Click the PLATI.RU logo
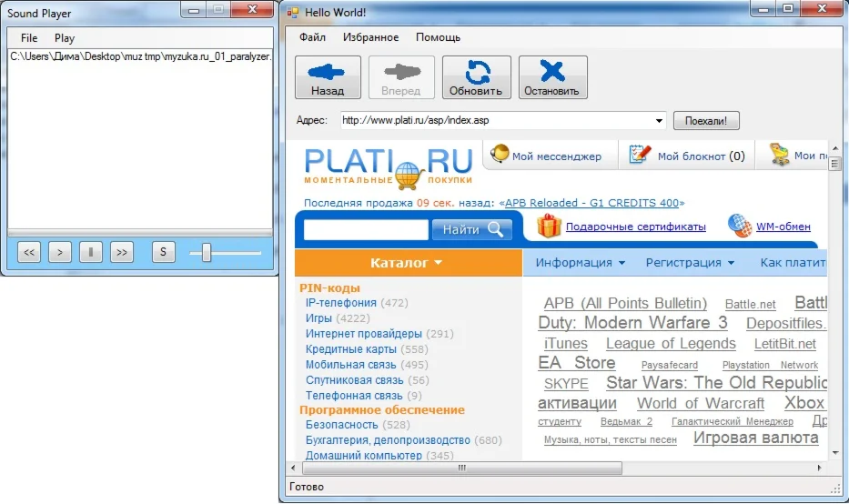The image size is (849, 504). point(389,167)
